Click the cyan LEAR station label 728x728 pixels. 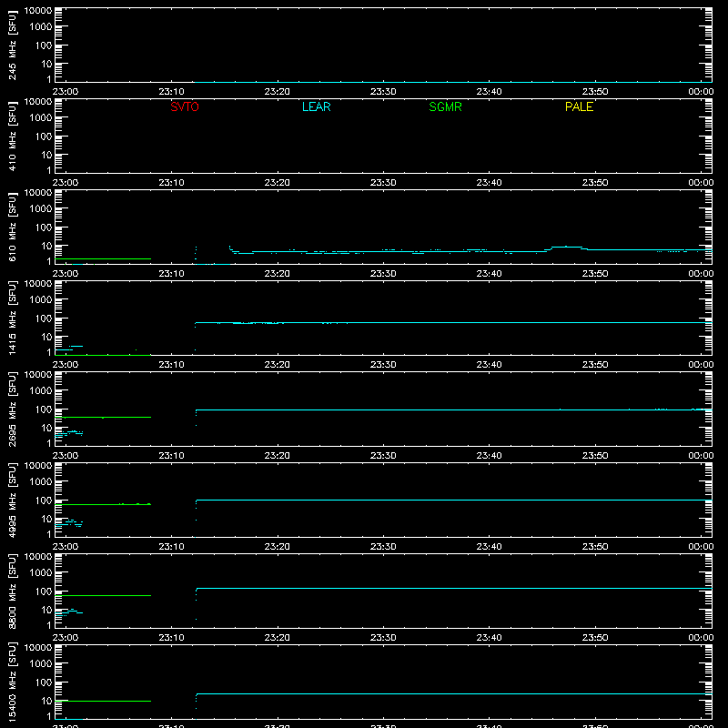[316, 106]
